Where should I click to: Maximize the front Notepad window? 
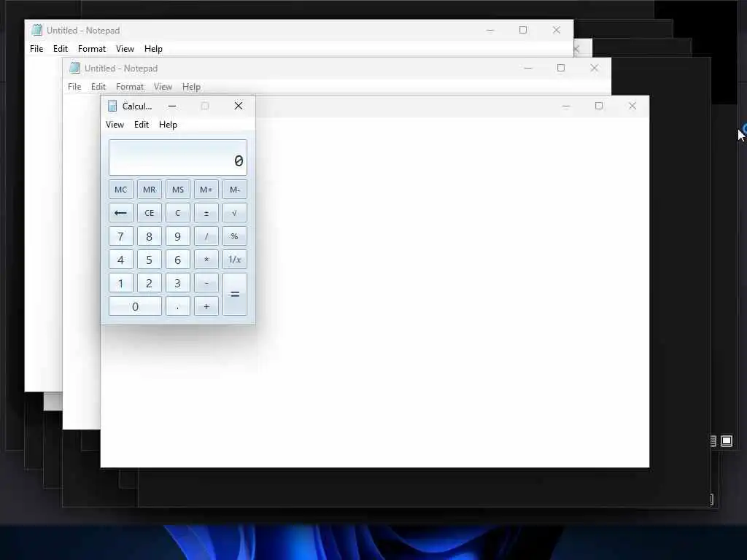[x=599, y=106]
